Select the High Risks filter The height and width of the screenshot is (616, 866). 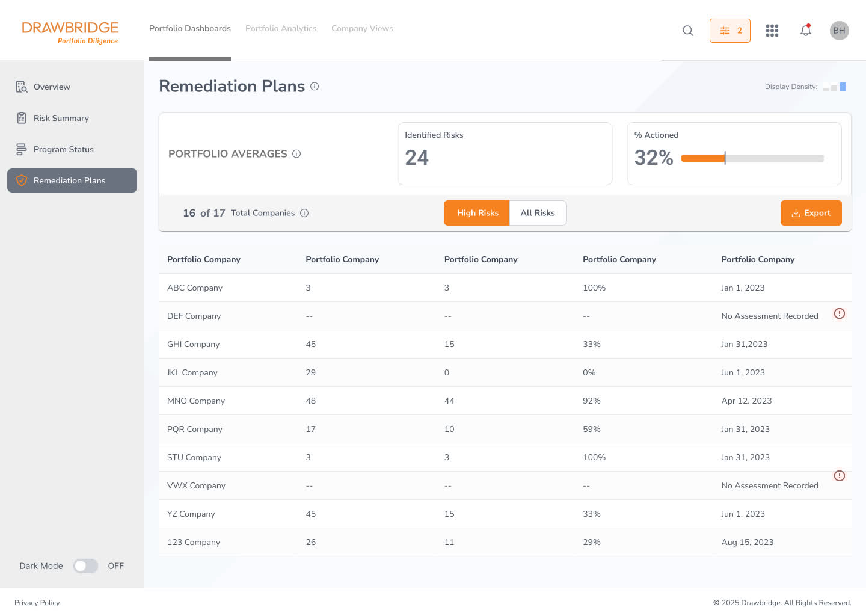click(x=477, y=213)
